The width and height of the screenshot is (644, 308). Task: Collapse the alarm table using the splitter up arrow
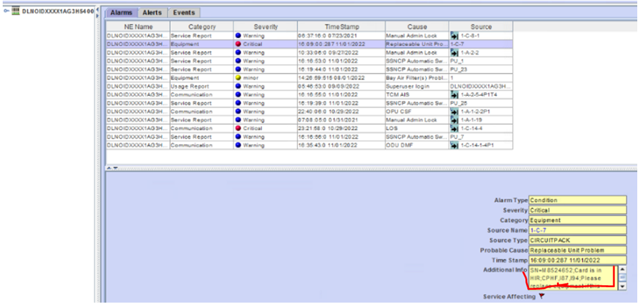(109, 168)
